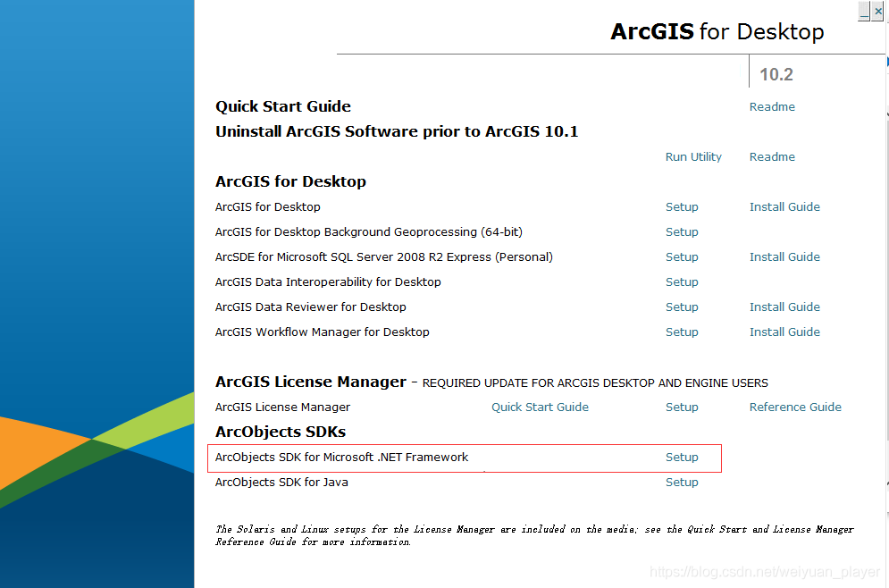Image resolution: width=889 pixels, height=588 pixels.
Task: Run Setup for ArcGIS Data Interoperability
Action: coord(682,281)
